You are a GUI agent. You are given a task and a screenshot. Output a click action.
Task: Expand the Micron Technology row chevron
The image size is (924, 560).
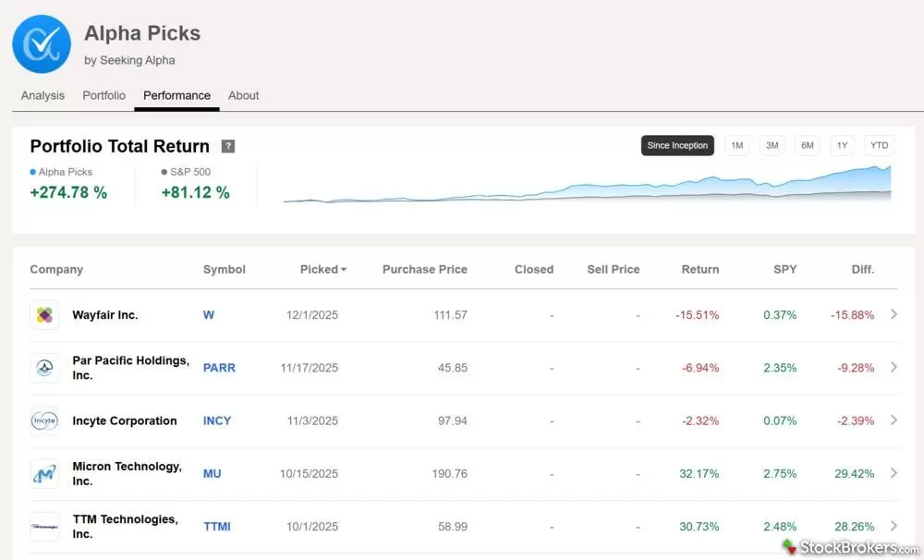pyautogui.click(x=894, y=473)
